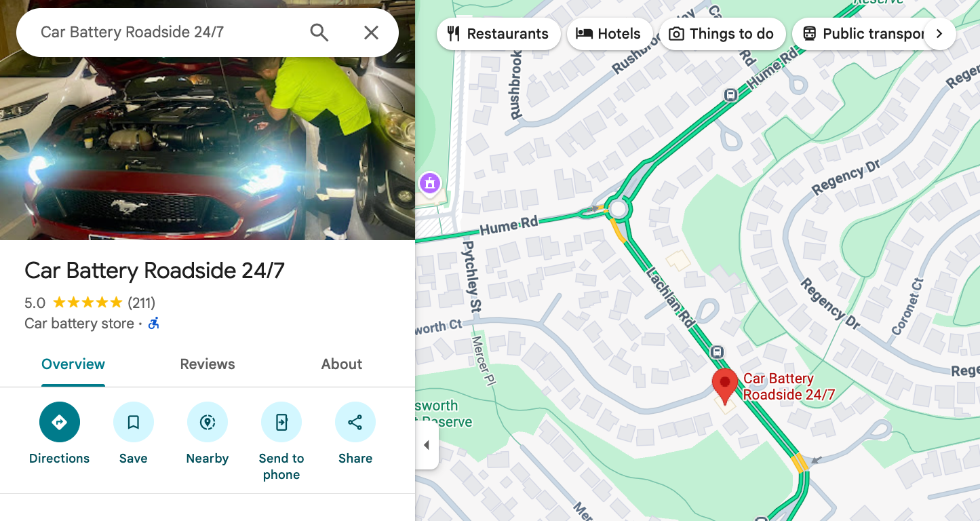Click the bus stop icon on Lachlan Rd
Image resolution: width=980 pixels, height=521 pixels.
point(718,352)
